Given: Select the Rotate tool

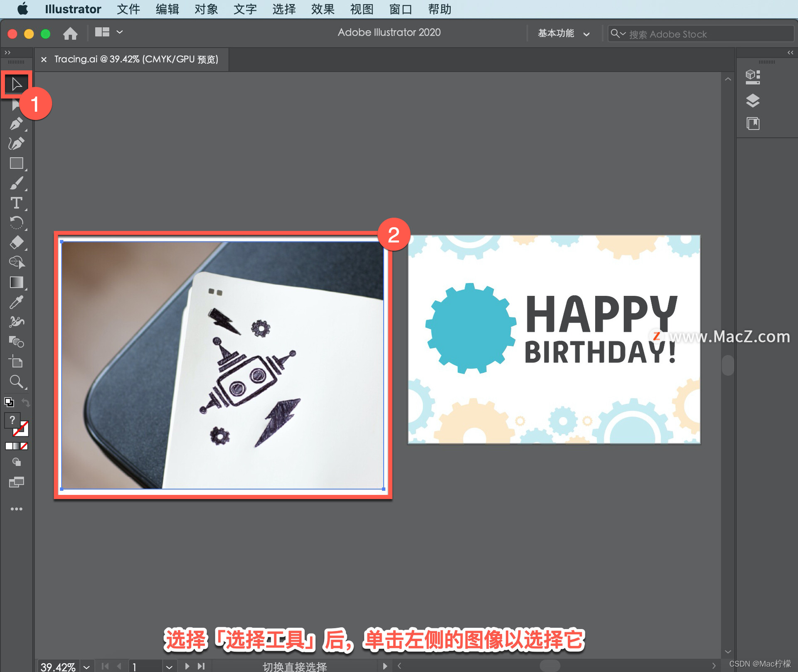Looking at the screenshot, I should (16, 223).
